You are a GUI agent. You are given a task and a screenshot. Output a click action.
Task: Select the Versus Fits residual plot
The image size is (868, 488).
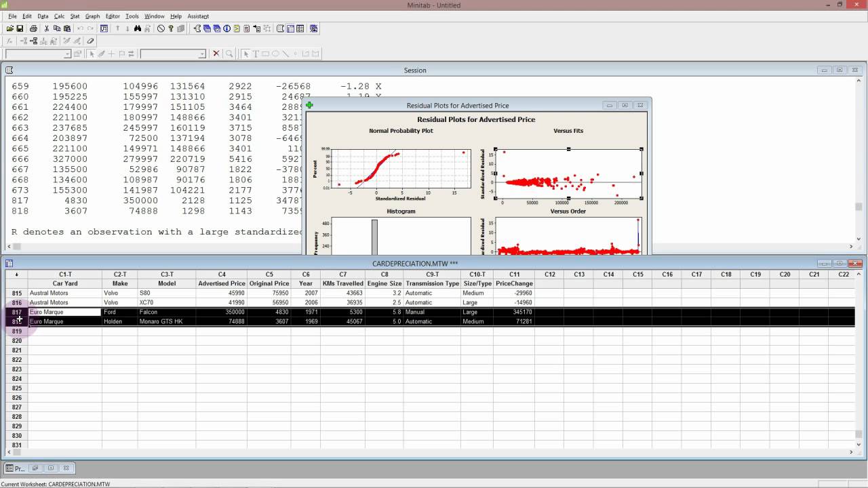[568, 174]
